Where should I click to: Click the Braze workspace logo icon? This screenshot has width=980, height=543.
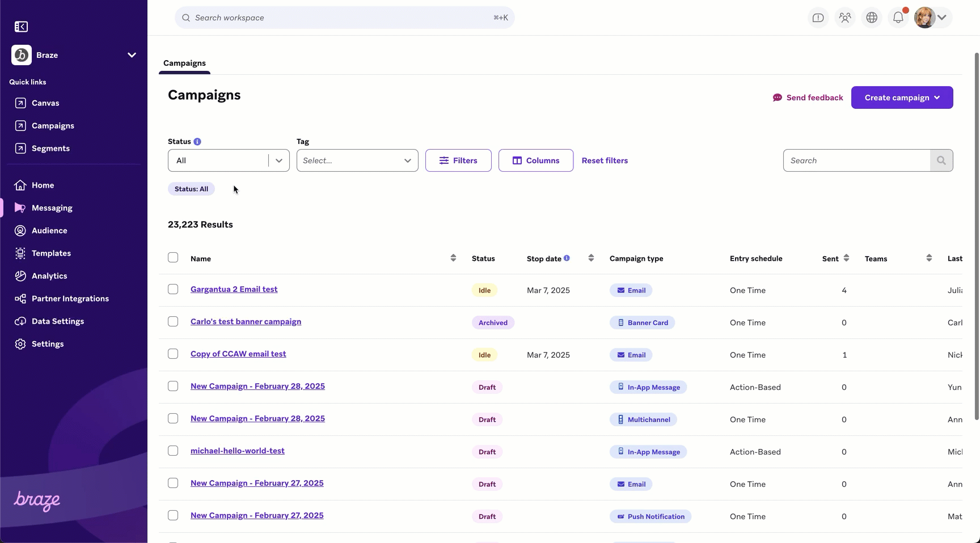click(22, 55)
